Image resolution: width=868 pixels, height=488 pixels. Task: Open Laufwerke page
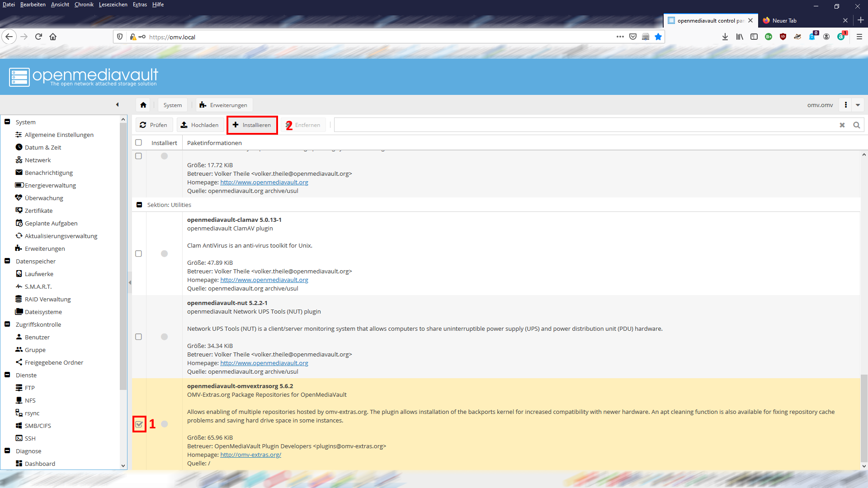(x=38, y=274)
